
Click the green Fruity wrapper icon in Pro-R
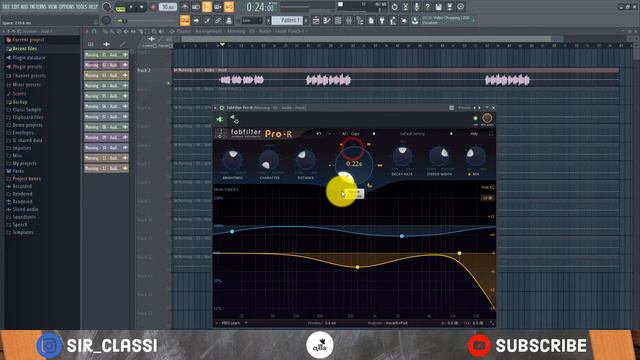tap(220, 119)
